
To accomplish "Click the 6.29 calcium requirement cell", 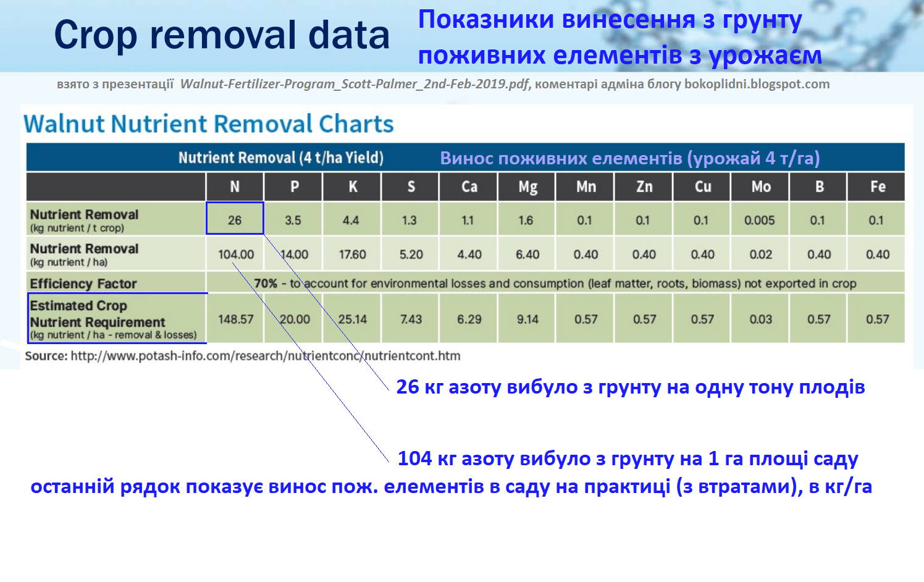I will point(469,319).
